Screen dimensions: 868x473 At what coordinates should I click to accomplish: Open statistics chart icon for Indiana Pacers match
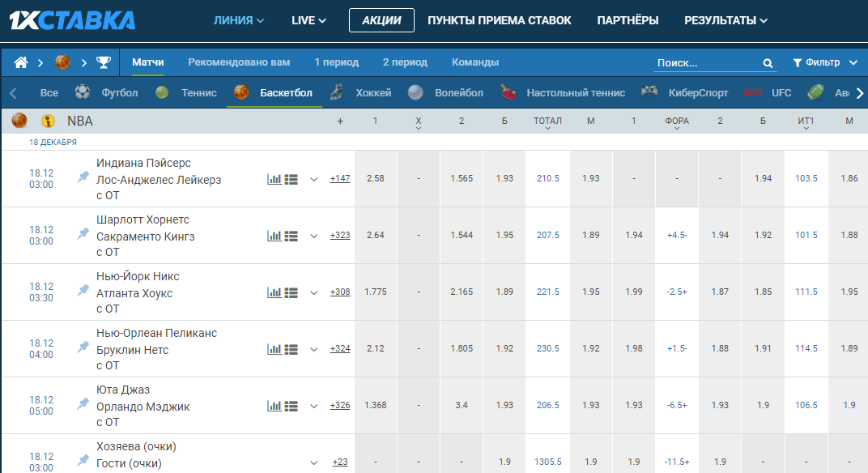pos(274,179)
